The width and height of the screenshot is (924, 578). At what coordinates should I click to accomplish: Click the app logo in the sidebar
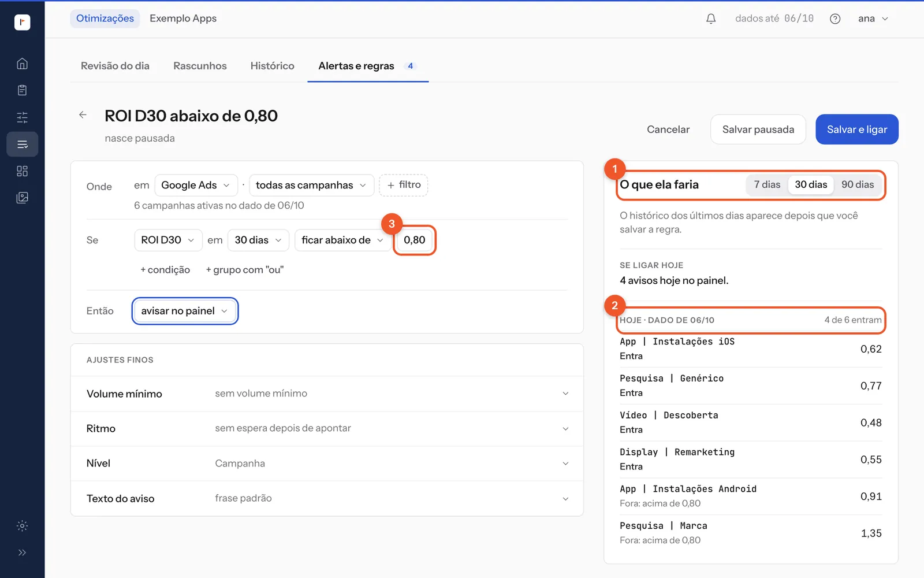tap(22, 22)
